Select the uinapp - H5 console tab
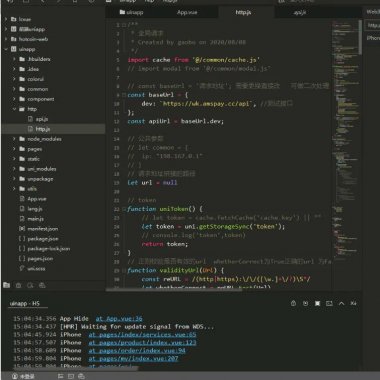Viewport: 380px width, 380px height. pyautogui.click(x=25, y=303)
